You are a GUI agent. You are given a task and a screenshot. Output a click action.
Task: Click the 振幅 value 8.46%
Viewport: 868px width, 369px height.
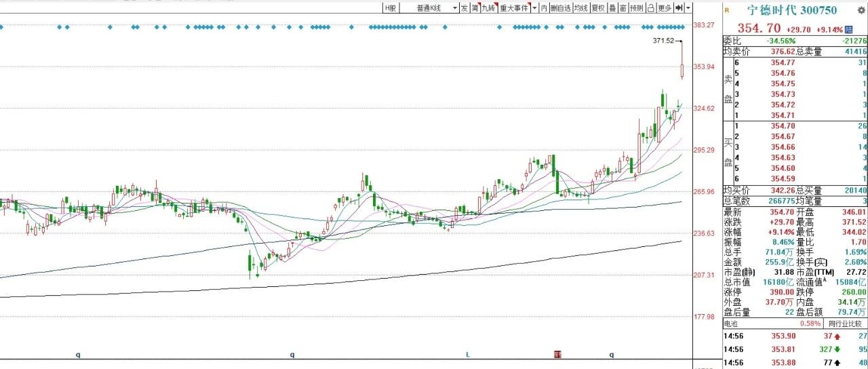(x=783, y=241)
